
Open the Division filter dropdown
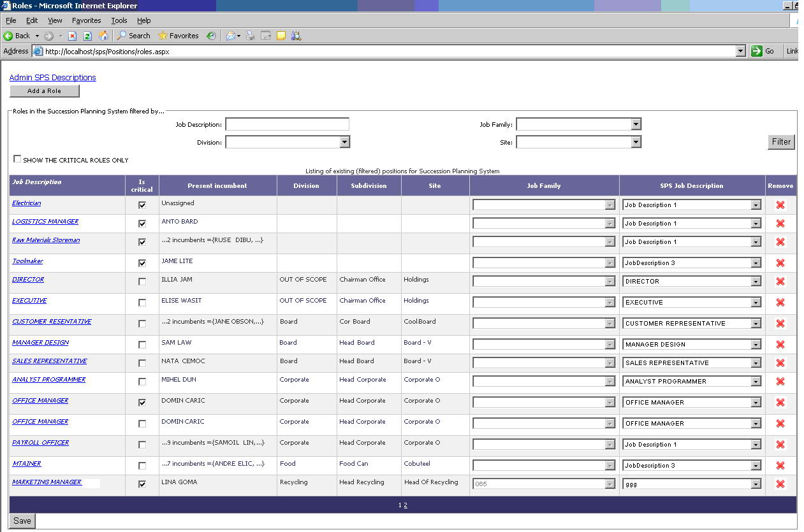pyautogui.click(x=344, y=142)
